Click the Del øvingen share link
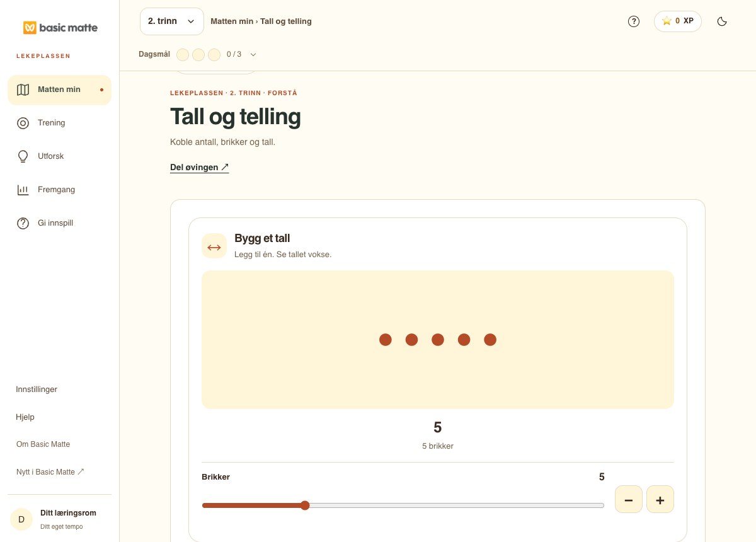Image resolution: width=756 pixels, height=542 pixels. click(x=199, y=168)
